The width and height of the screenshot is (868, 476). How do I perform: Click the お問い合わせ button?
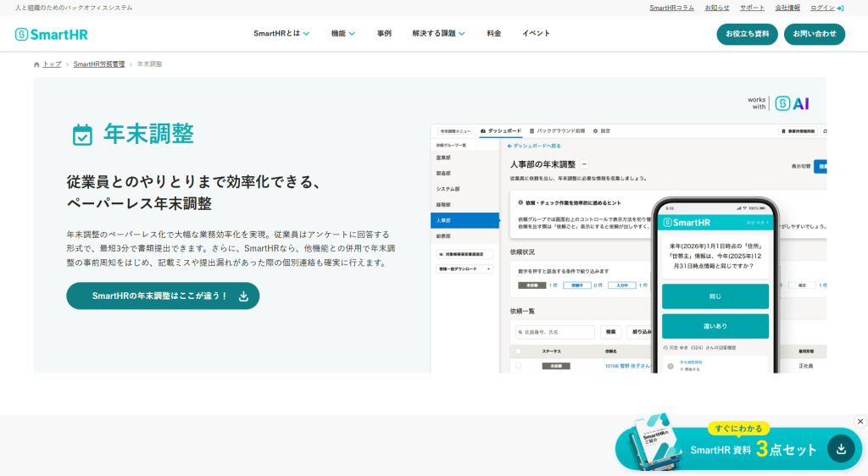(815, 34)
